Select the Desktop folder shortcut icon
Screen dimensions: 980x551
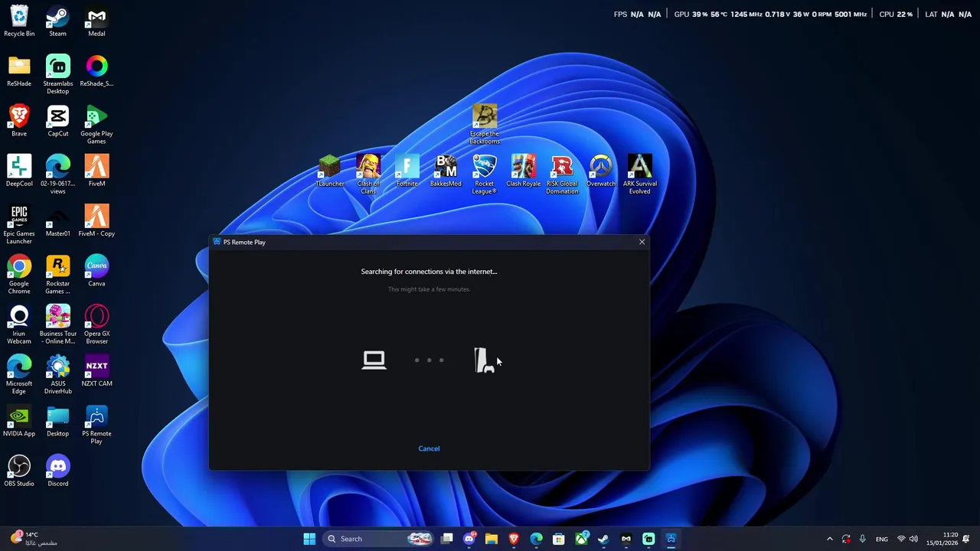tap(57, 421)
